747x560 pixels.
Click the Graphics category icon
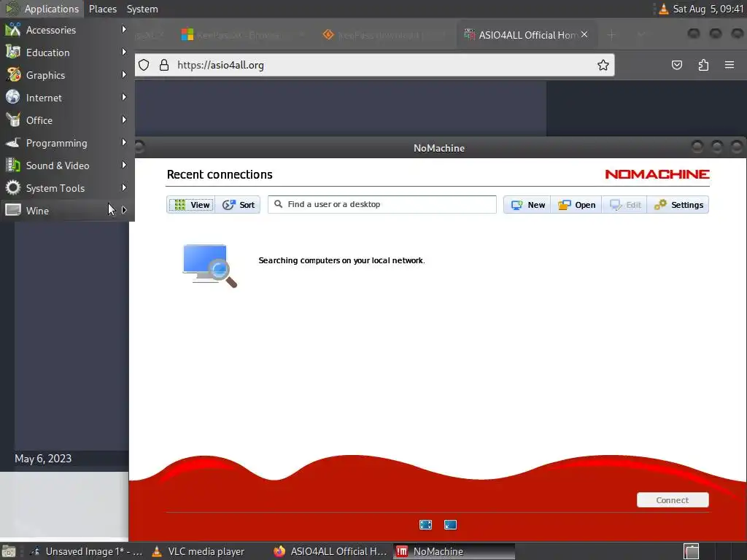[13, 75]
